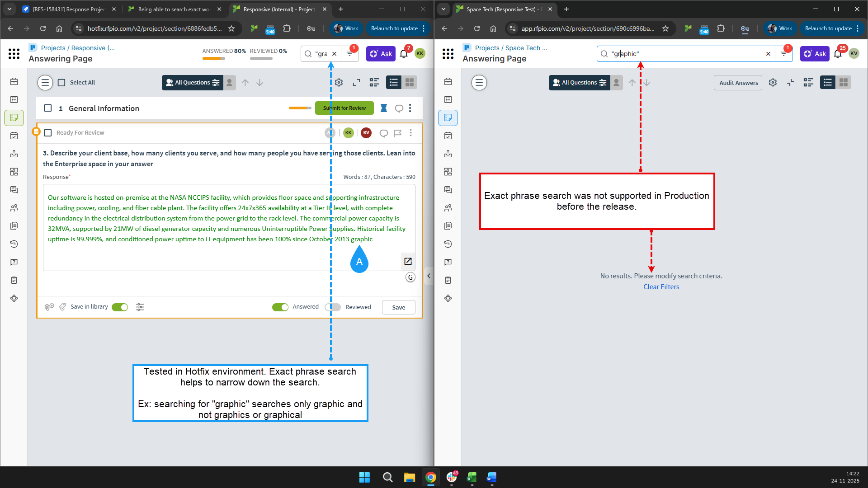This screenshot has height=488, width=868.
Task: Click the Clear Filters link
Action: [x=661, y=287]
